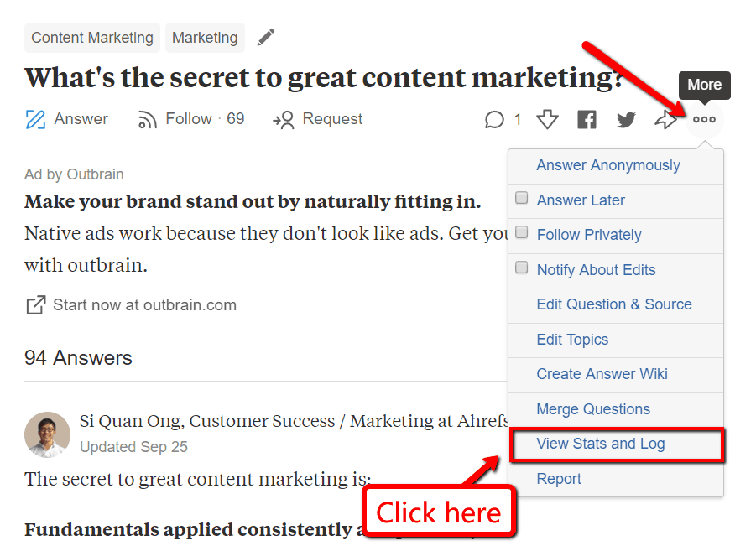Click the Request person icon
This screenshot has width=756, height=551.
coord(284,119)
